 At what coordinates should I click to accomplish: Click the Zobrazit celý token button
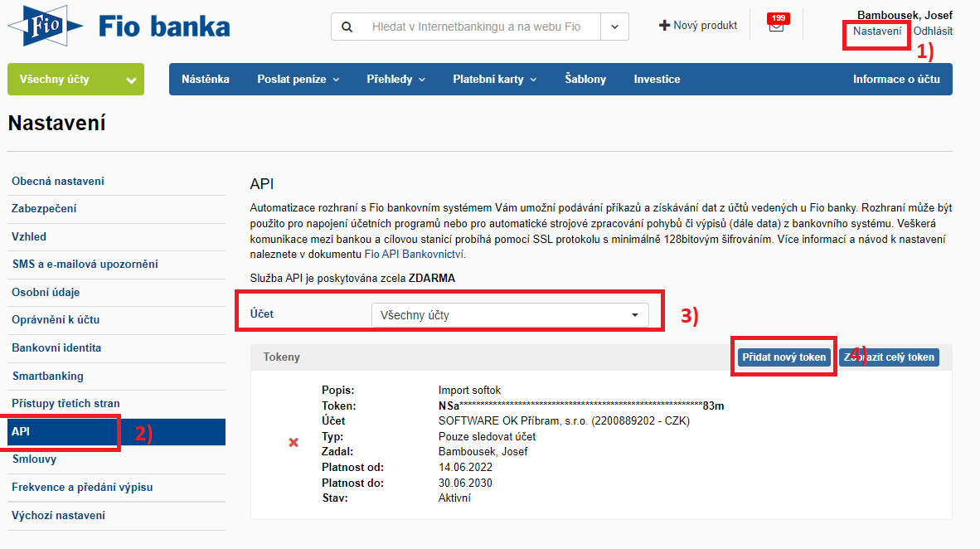click(x=889, y=357)
